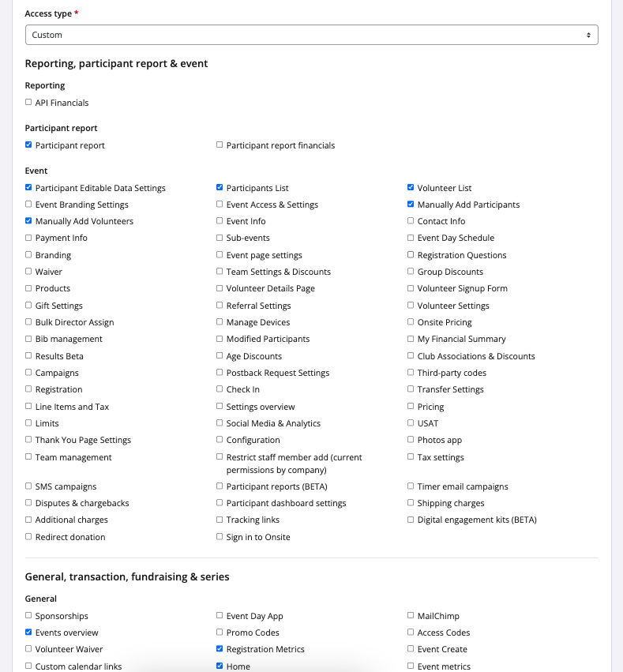Enable the Onsite Pricing permission
The image size is (623, 672).
coord(411,322)
